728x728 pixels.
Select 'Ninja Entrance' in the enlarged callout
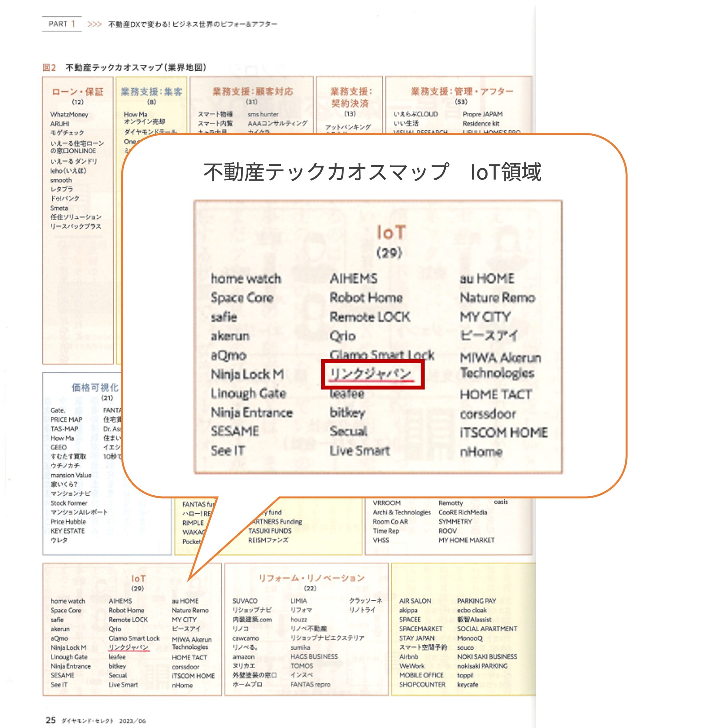252,413
